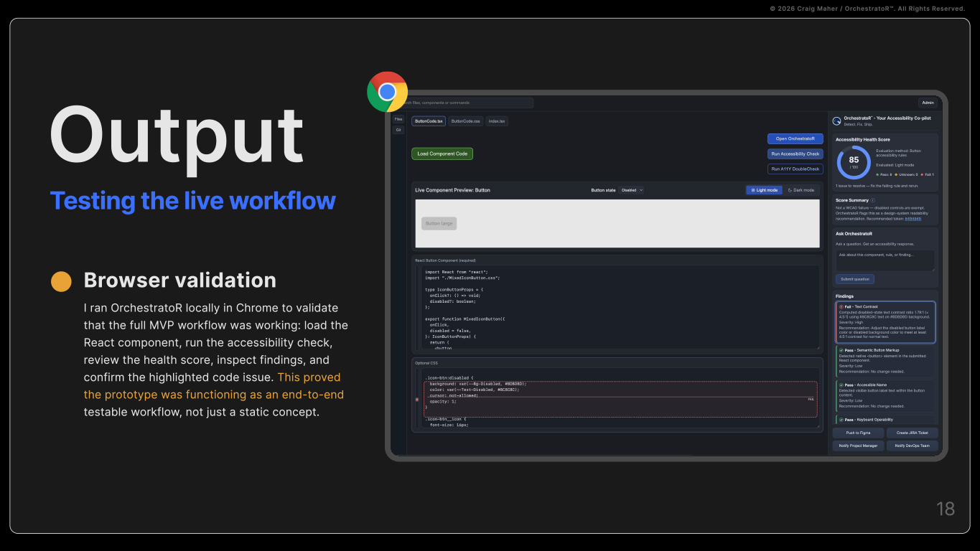Open the ButtonCode.tsx tab
The image size is (980, 551).
tap(429, 121)
